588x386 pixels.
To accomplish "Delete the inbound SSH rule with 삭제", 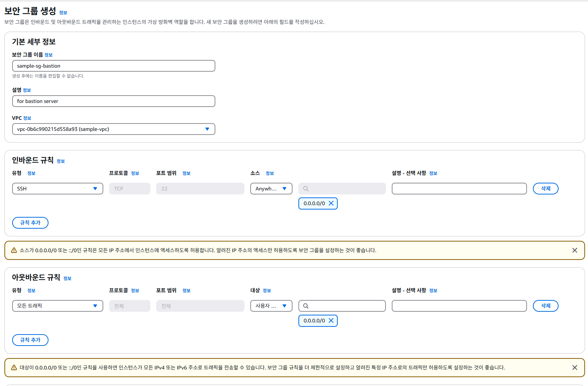I will pyautogui.click(x=545, y=189).
